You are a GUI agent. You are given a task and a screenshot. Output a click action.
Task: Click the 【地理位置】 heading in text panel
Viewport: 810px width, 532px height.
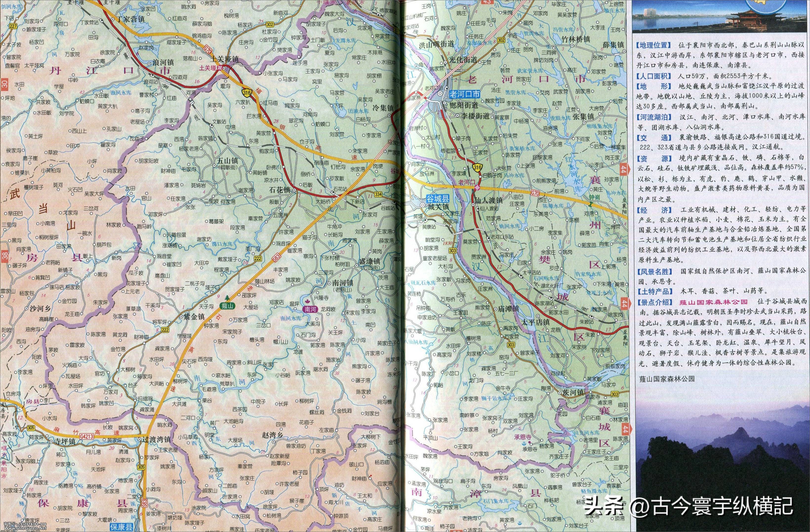click(x=653, y=45)
